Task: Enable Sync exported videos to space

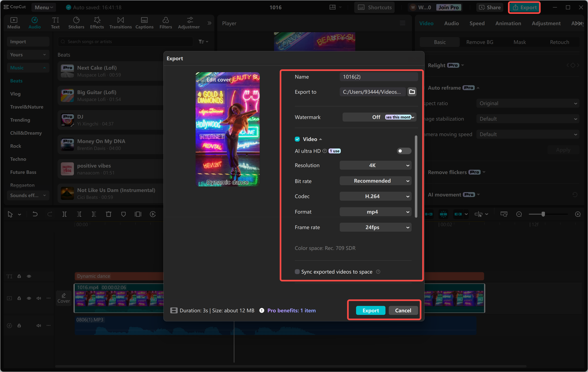Action: click(297, 271)
